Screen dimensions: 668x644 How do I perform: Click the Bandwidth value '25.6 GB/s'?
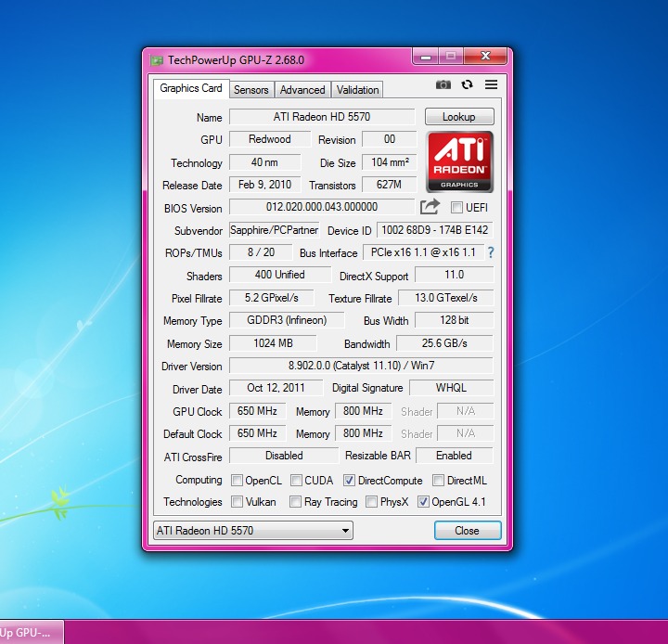(444, 343)
